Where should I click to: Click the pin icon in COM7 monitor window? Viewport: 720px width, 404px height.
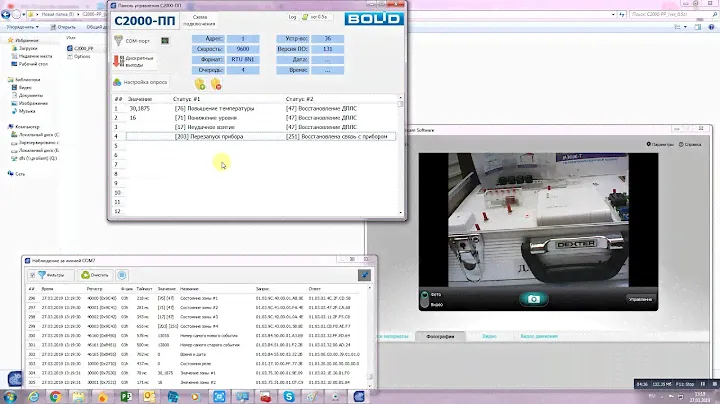pyautogui.click(x=365, y=274)
